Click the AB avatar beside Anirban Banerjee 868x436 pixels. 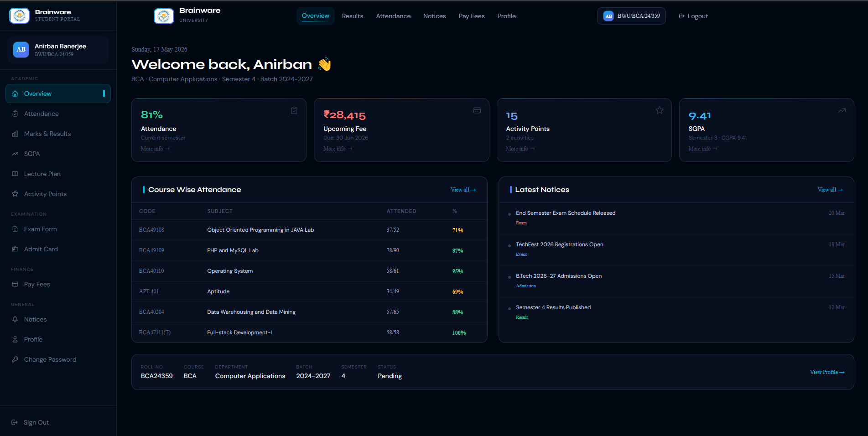coord(21,49)
